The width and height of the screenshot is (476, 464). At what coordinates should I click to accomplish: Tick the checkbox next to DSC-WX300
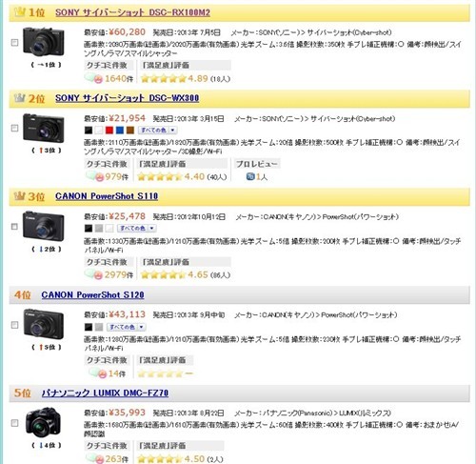click(14, 128)
